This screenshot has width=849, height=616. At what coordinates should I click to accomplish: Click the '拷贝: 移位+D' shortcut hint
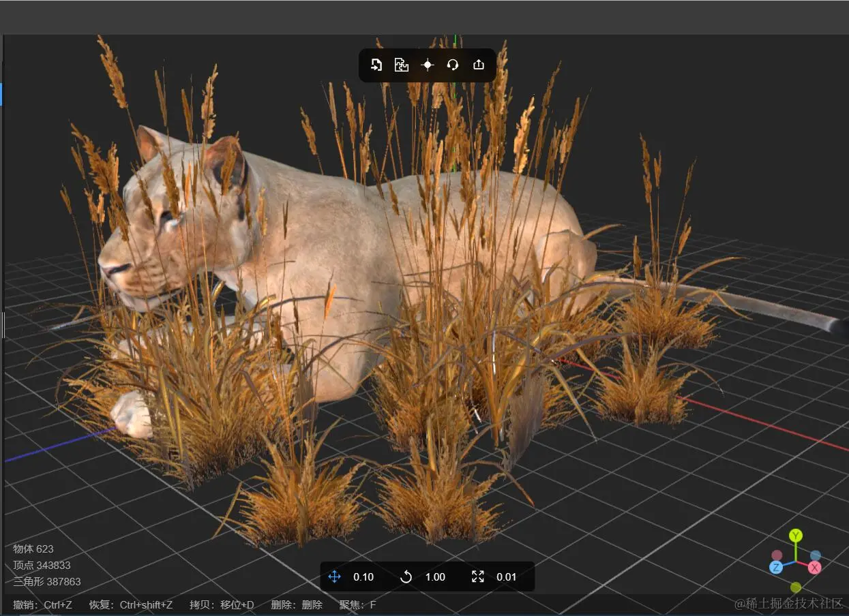pos(222,604)
